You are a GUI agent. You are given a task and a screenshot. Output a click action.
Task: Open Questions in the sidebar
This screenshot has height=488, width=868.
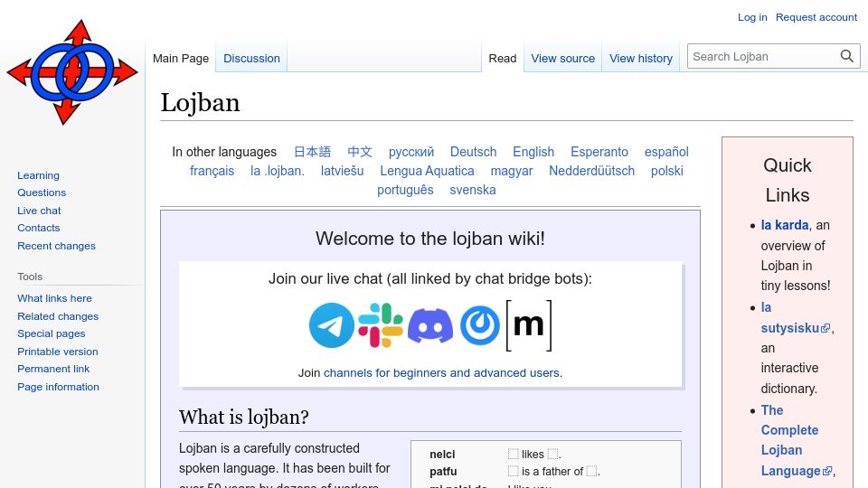click(42, 192)
